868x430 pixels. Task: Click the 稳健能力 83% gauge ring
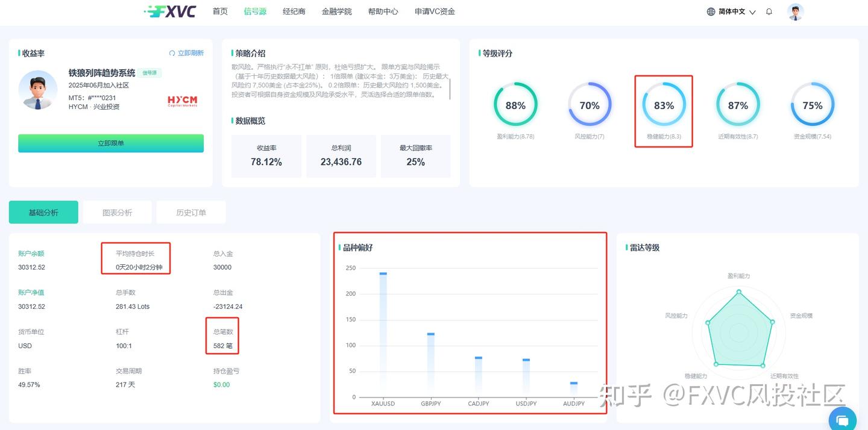tap(664, 105)
